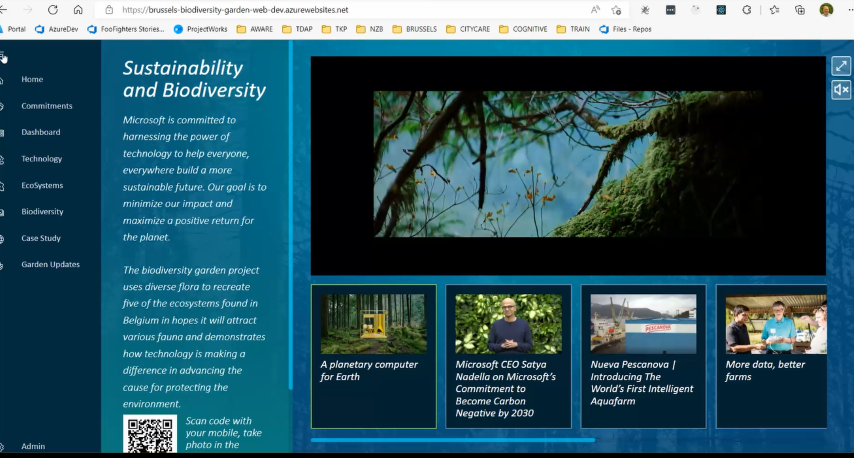Image resolution: width=854 pixels, height=458 pixels.
Task: Open FooFighters Stories bookmark
Action: coord(126,29)
